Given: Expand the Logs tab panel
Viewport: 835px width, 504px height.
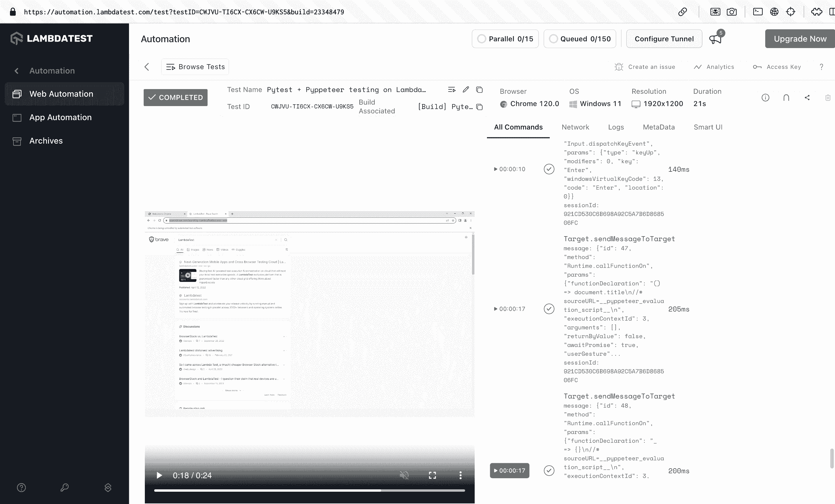Looking at the screenshot, I should tap(616, 127).
